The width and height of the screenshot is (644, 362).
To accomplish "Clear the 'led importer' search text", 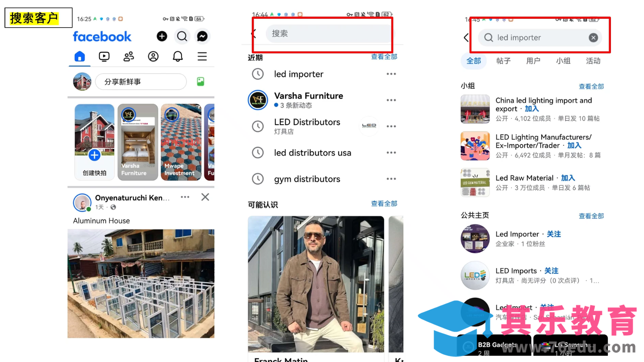I will pyautogui.click(x=593, y=38).
